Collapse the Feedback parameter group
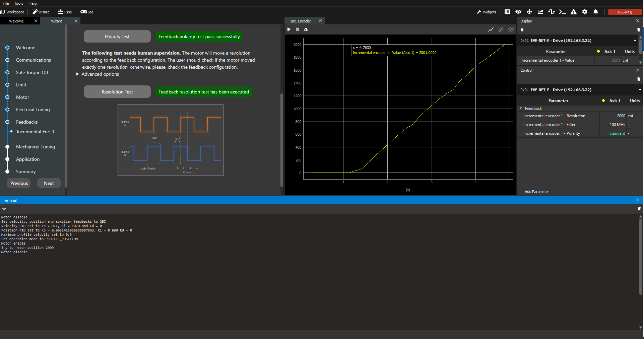Screen dimensions: 644x339 pos(521,109)
